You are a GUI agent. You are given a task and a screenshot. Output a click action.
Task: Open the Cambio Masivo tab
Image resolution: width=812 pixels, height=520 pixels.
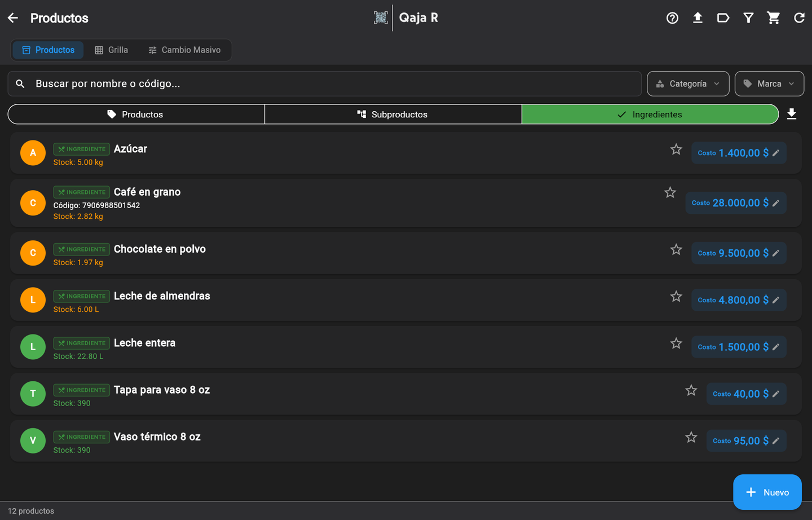tap(184, 50)
